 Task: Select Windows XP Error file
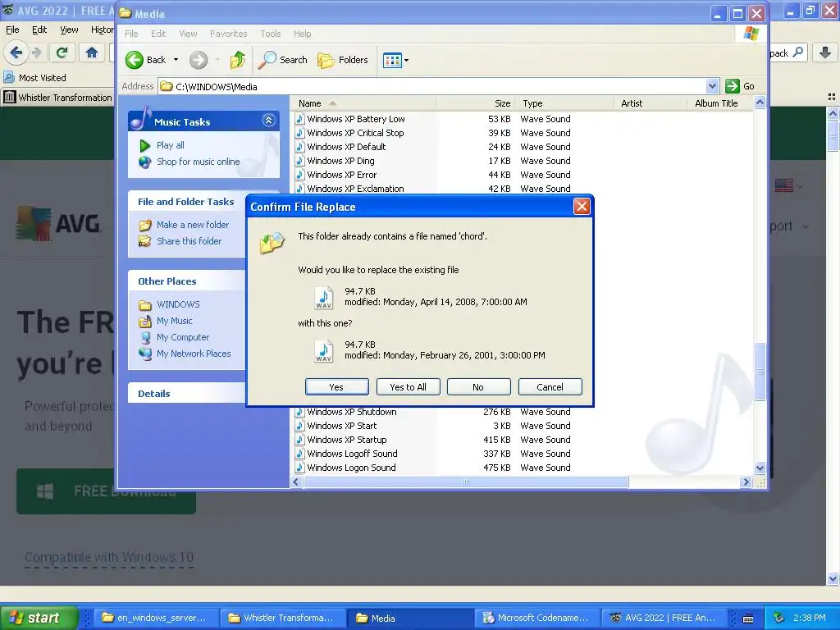(x=341, y=175)
